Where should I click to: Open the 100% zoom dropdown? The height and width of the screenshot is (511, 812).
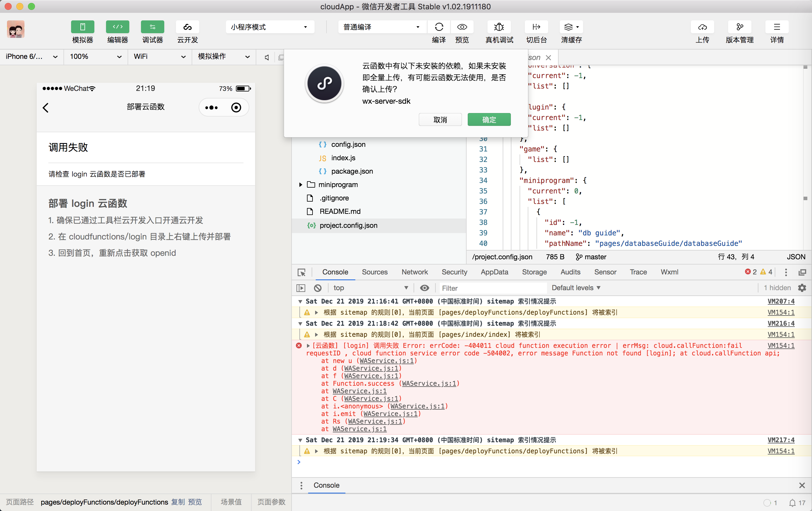point(96,57)
